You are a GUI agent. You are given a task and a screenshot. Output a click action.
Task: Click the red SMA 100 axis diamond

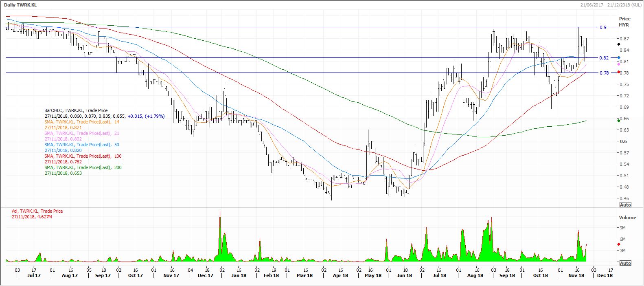(x=619, y=72)
